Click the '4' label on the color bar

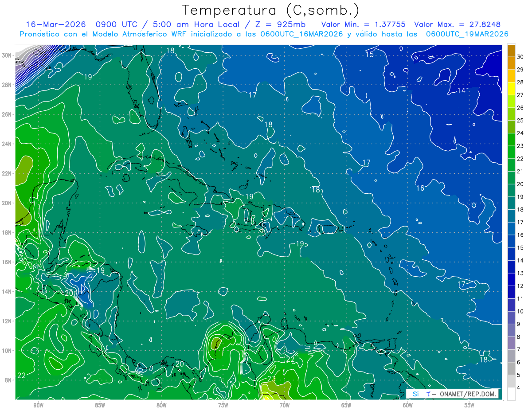click(x=519, y=388)
